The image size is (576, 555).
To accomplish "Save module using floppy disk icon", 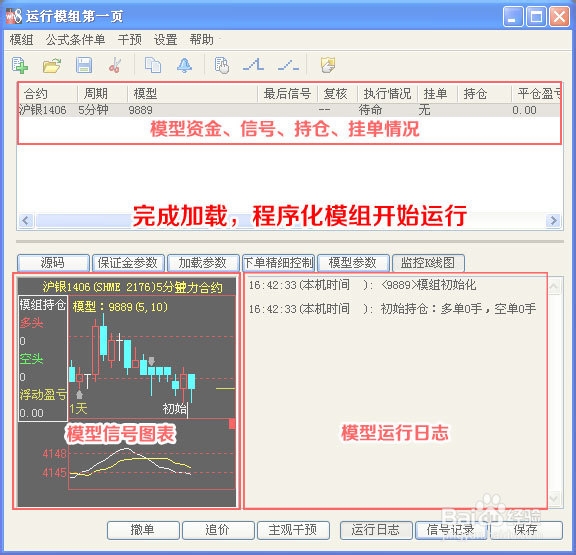I will 84,66.
